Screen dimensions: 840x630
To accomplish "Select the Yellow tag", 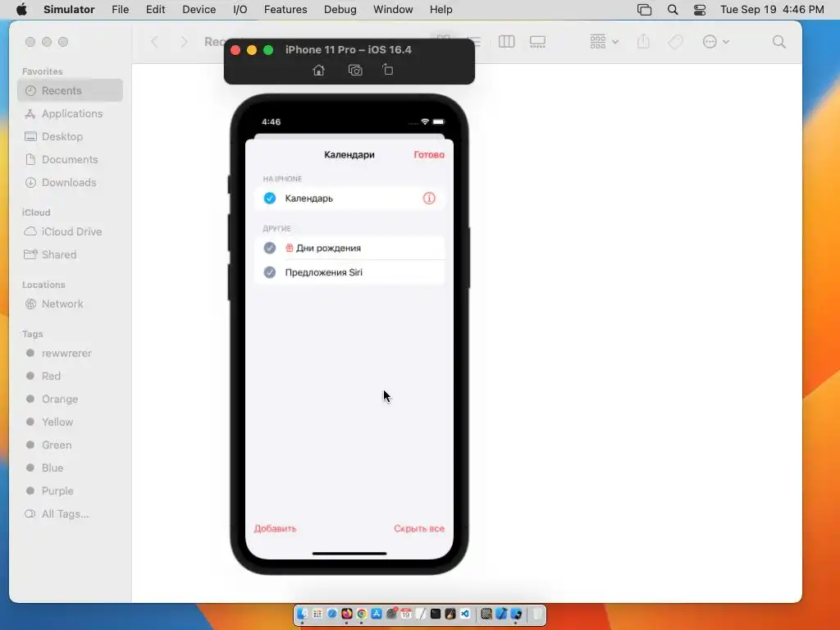I will pos(71,422).
